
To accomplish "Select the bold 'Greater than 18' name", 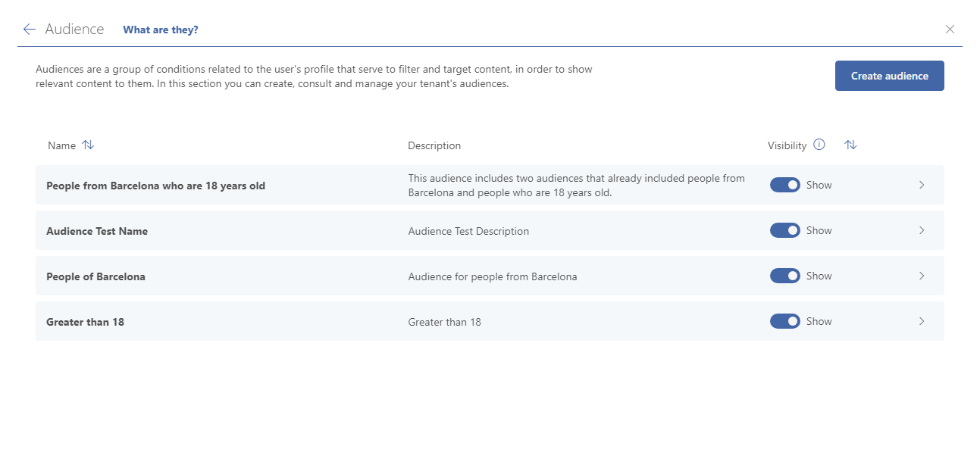I will [x=85, y=322].
